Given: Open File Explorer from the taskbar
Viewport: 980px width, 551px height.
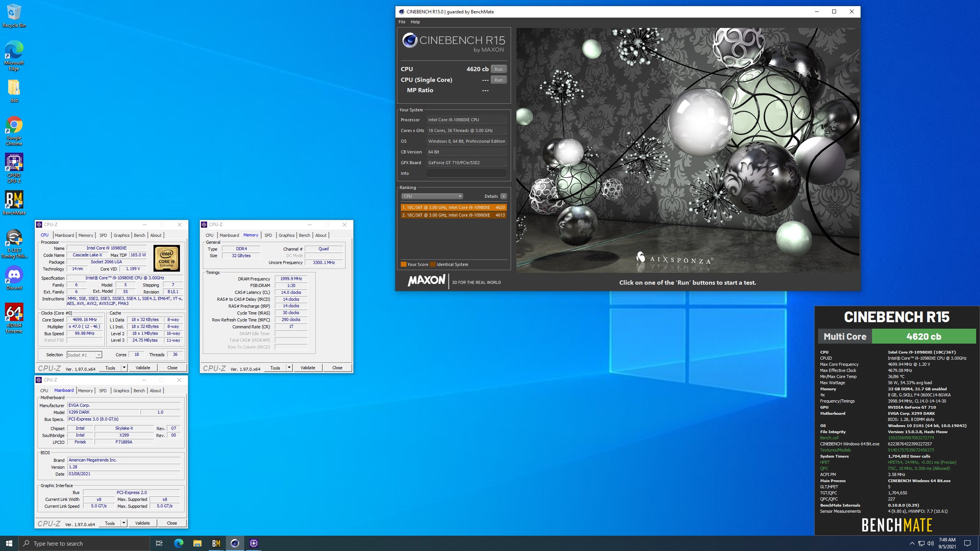Looking at the screenshot, I should [197, 543].
